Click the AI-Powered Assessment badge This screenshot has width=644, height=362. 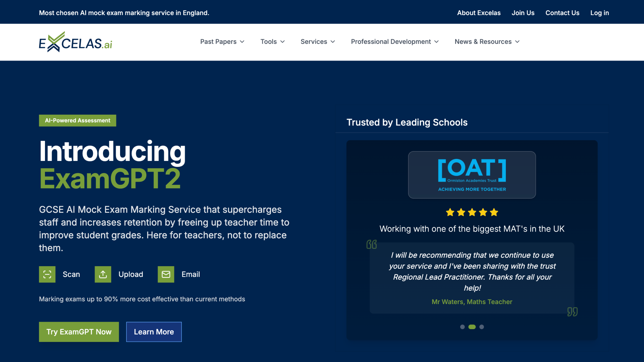click(x=77, y=121)
